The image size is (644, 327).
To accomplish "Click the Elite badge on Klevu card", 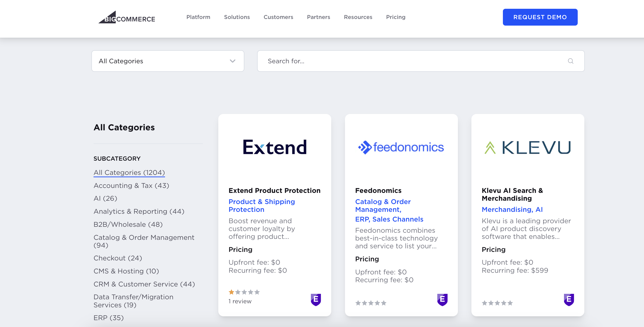I will pos(569,300).
